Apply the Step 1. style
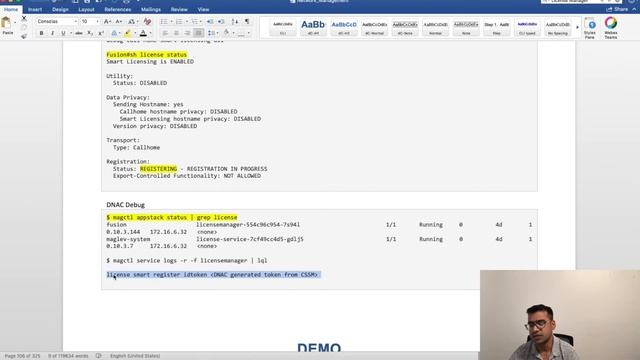Viewport: 640px width, 360px height. pyautogui.click(x=497, y=27)
